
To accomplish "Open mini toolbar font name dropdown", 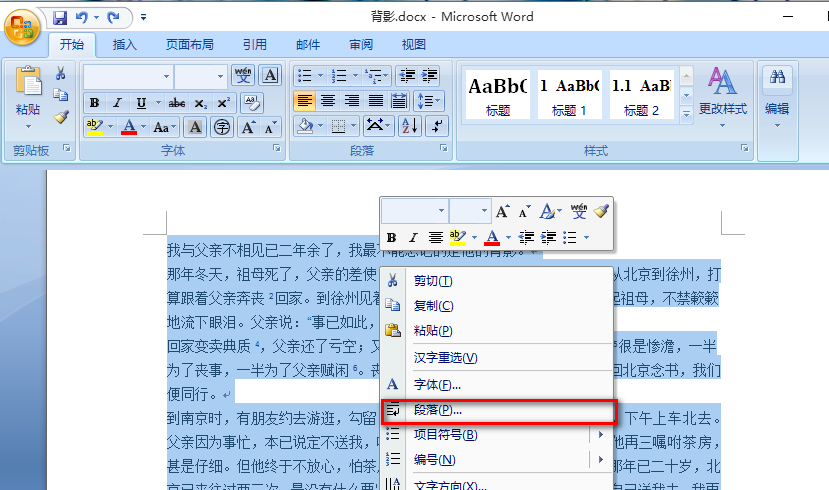I will coord(441,211).
